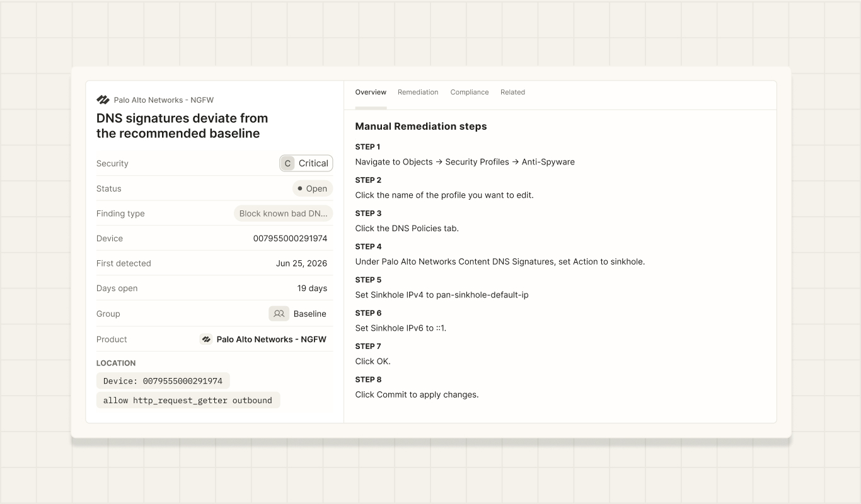This screenshot has width=861, height=504.
Task: Click the 'STEP 1' label
Action: (x=368, y=147)
